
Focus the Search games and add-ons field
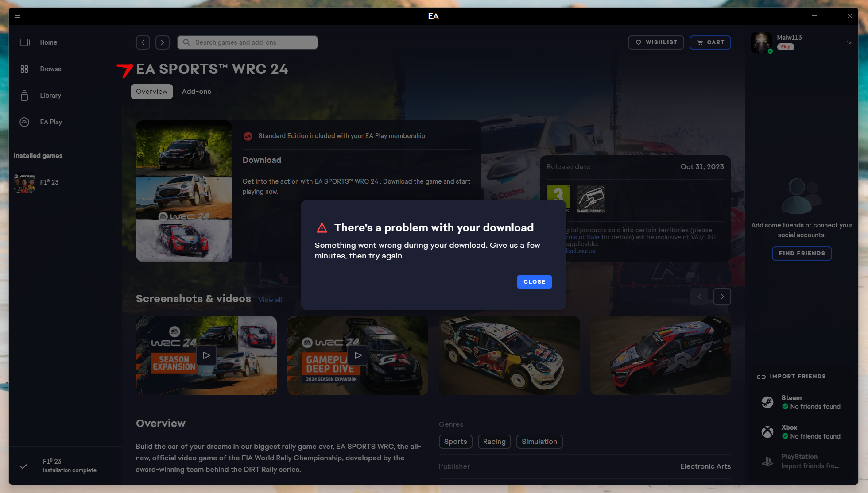point(247,42)
